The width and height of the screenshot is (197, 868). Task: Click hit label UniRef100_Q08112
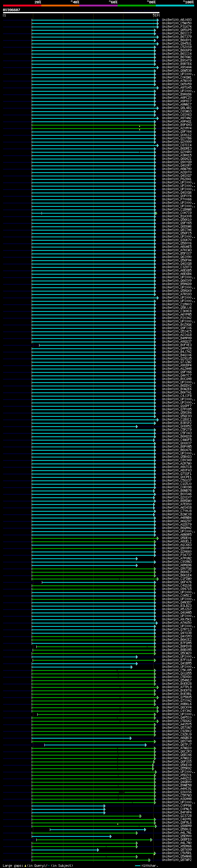[177, 135]
